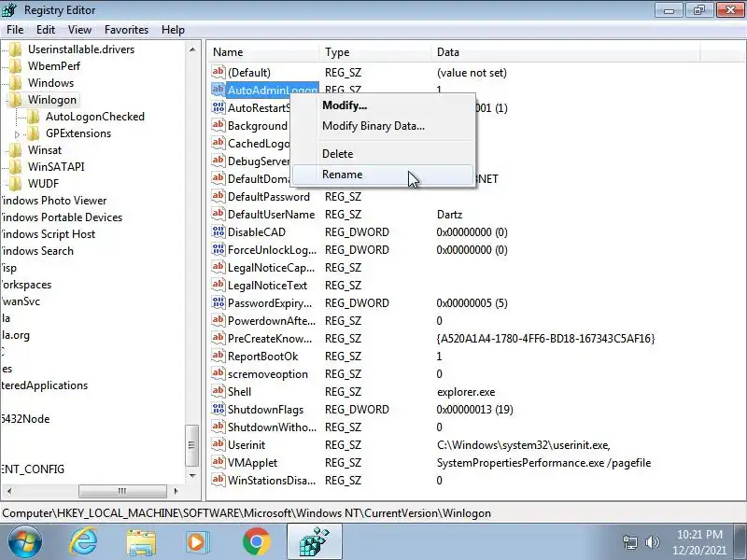Screen dimensions: 747x560
Task: Open the Help menu
Action: [x=173, y=30]
